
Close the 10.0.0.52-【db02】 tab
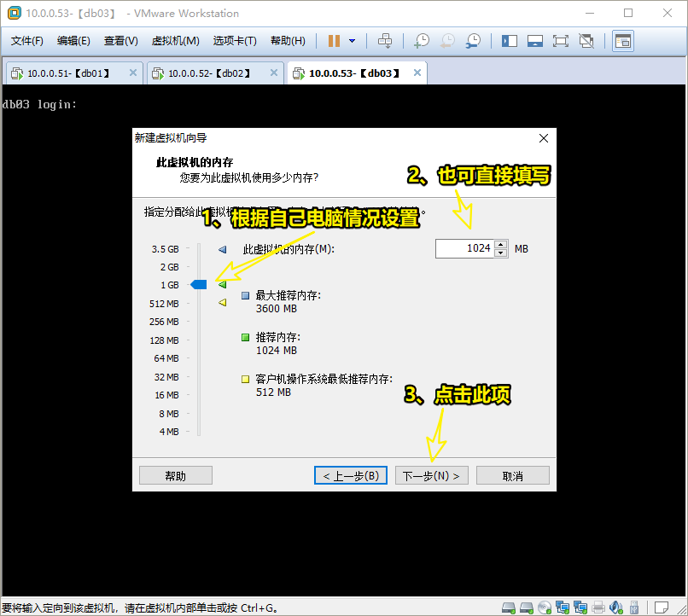(273, 73)
